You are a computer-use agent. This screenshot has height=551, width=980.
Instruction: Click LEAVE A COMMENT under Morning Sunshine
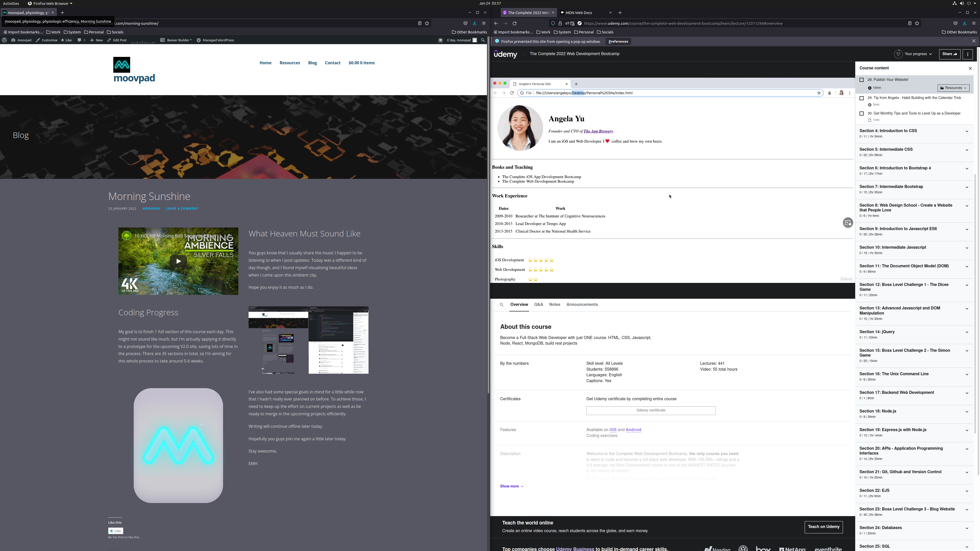182,209
